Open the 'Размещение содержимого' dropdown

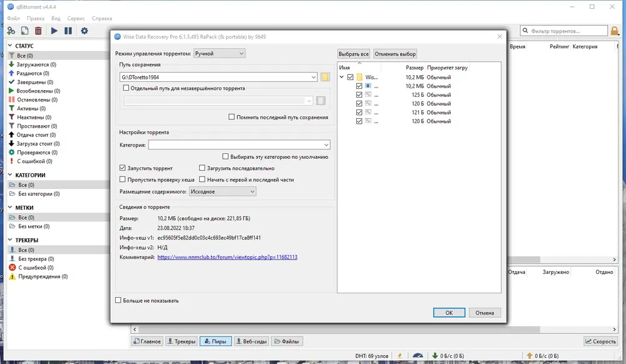pos(222,191)
